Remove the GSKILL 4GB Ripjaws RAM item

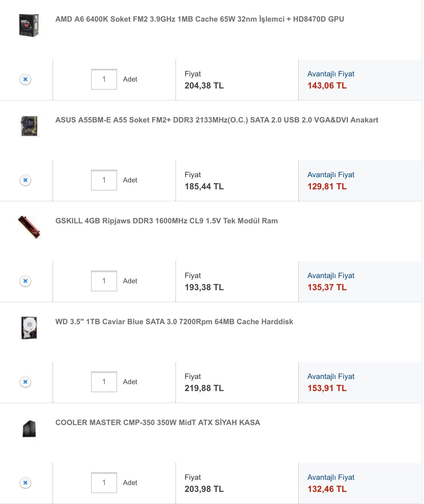[x=25, y=281]
